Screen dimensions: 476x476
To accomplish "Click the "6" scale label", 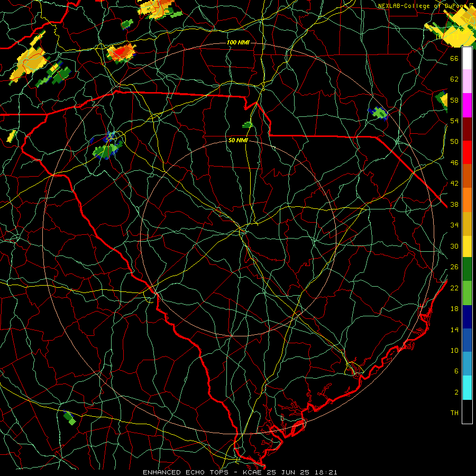I will [x=456, y=371].
